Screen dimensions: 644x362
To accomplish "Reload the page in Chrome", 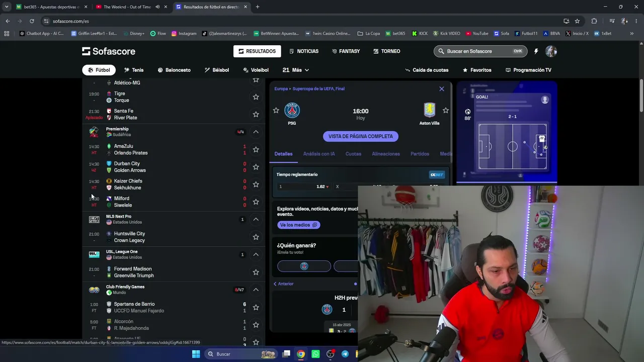I will click(32, 21).
